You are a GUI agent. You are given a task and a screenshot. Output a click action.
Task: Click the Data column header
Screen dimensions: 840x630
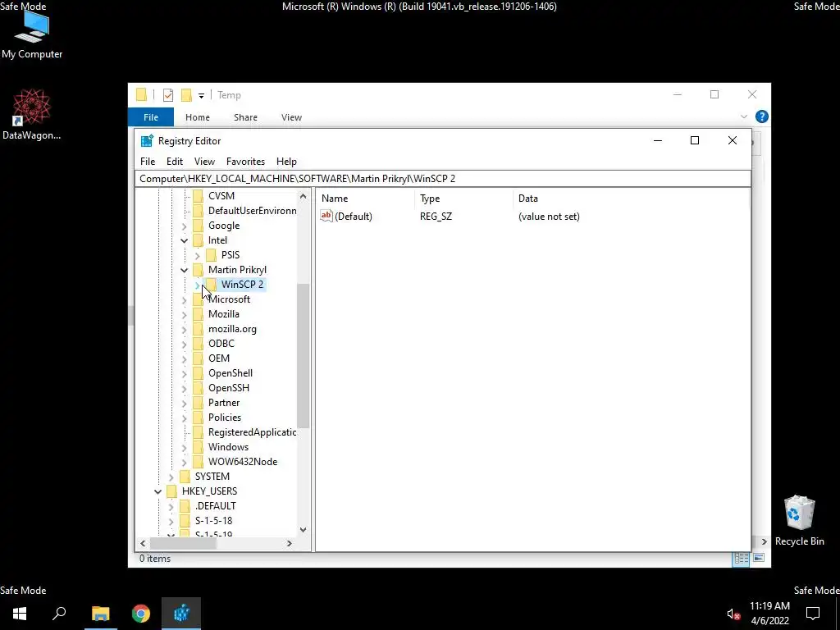tap(631, 199)
